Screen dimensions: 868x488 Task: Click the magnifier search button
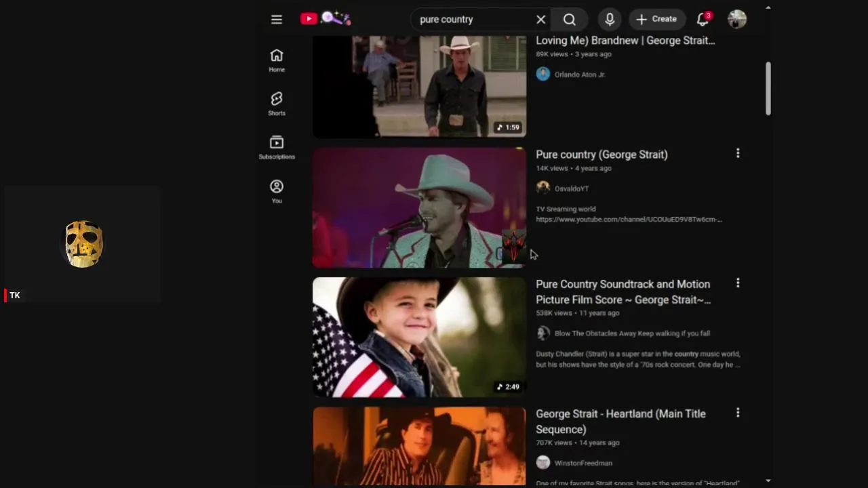coord(570,20)
